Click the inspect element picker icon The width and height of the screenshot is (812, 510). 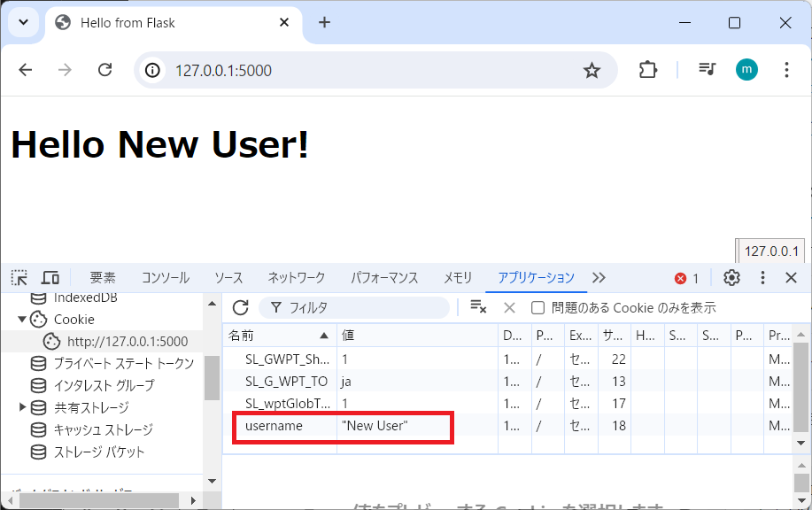click(x=19, y=278)
